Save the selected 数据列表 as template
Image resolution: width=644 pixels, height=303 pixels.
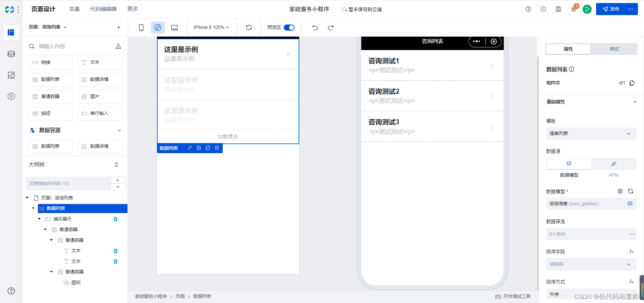pos(199,148)
